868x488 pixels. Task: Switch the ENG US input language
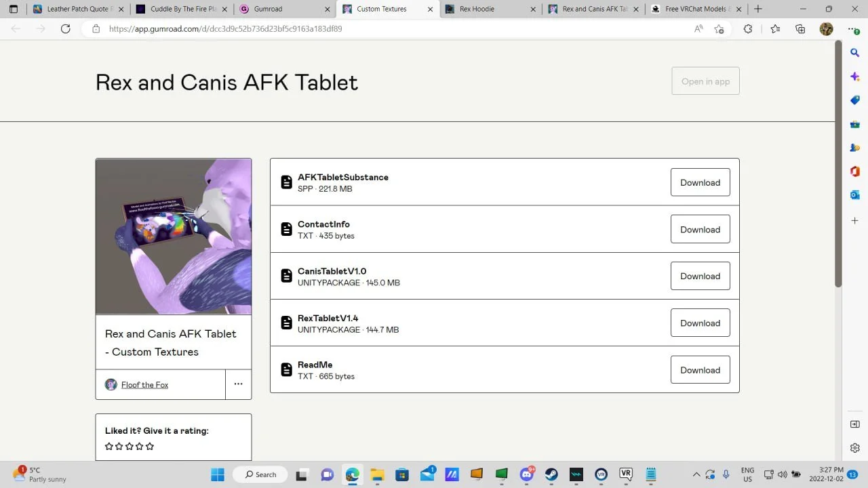[x=747, y=474]
